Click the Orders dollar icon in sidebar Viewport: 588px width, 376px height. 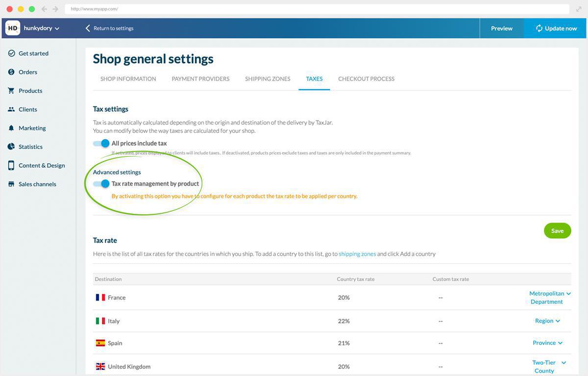click(11, 72)
